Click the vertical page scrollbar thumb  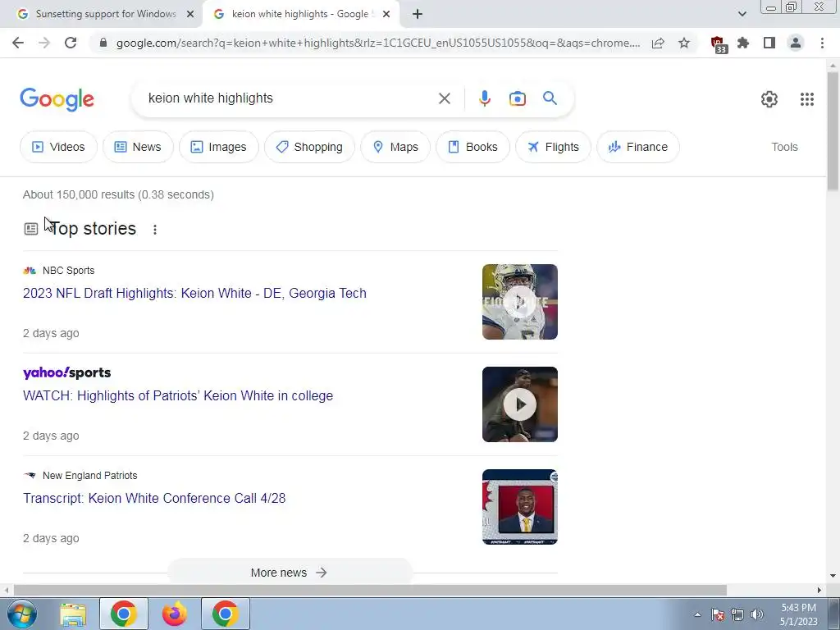coord(833,130)
